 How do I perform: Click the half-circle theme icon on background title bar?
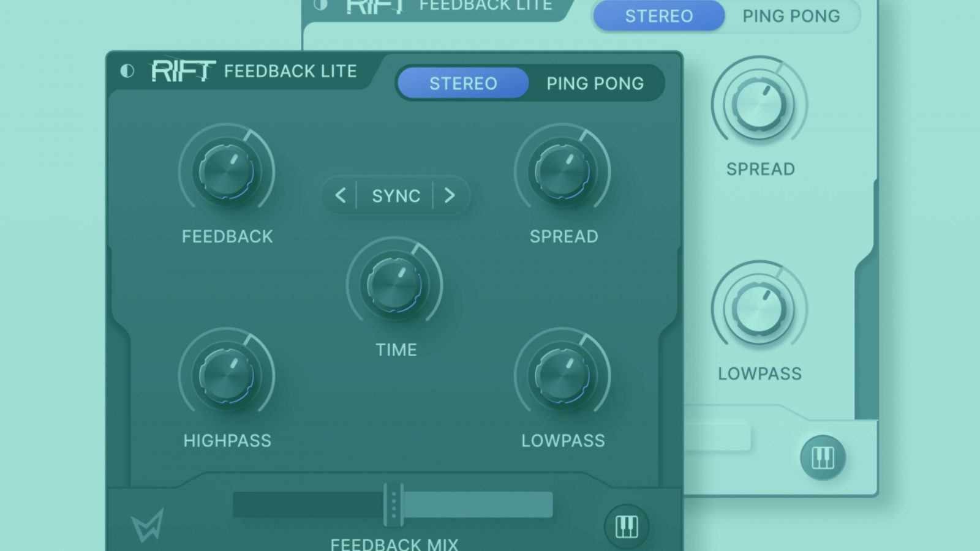(x=319, y=6)
